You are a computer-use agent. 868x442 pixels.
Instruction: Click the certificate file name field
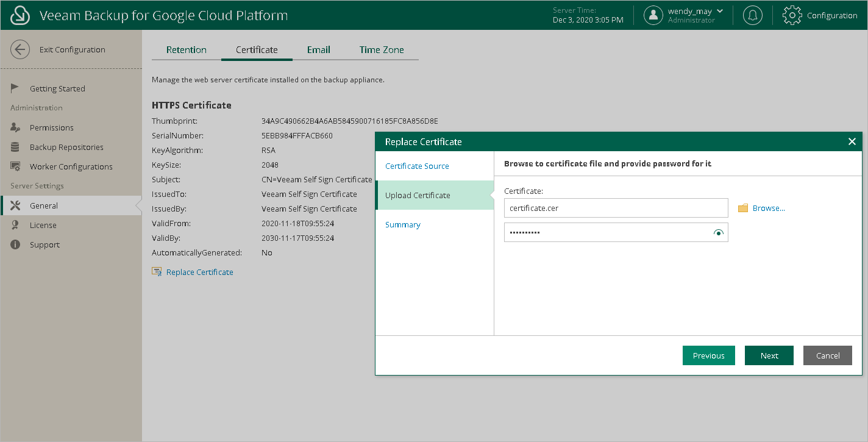point(616,208)
